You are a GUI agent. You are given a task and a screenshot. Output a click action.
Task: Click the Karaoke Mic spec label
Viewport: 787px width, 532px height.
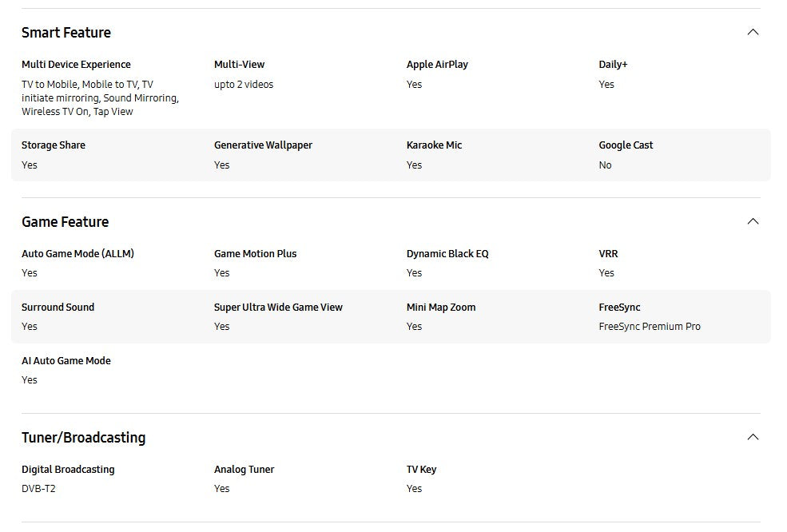click(x=434, y=145)
